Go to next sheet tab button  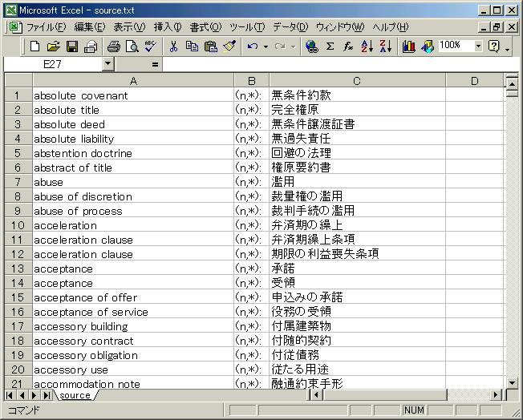click(x=34, y=395)
